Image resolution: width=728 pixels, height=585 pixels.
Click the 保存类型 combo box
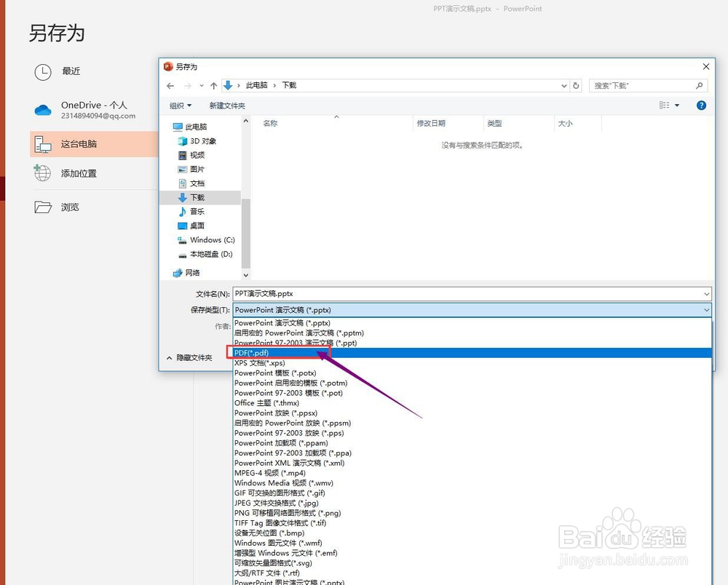point(472,310)
